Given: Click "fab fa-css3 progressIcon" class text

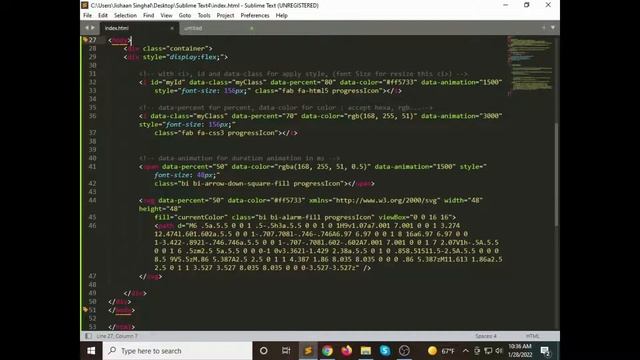Looking at the screenshot, I should point(230,133).
